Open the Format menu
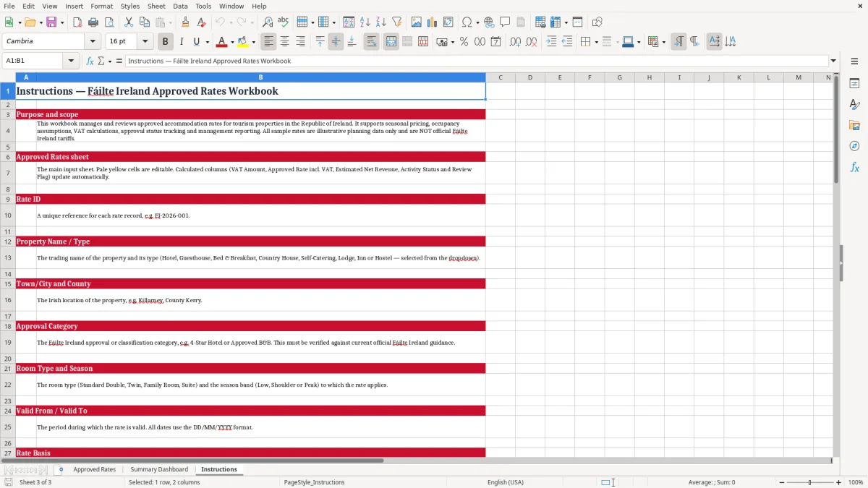The width and height of the screenshot is (868, 488). coord(101,6)
